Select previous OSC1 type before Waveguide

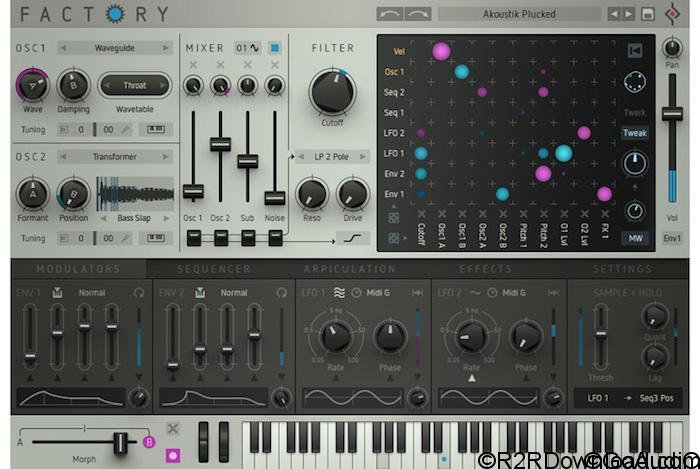coord(63,48)
